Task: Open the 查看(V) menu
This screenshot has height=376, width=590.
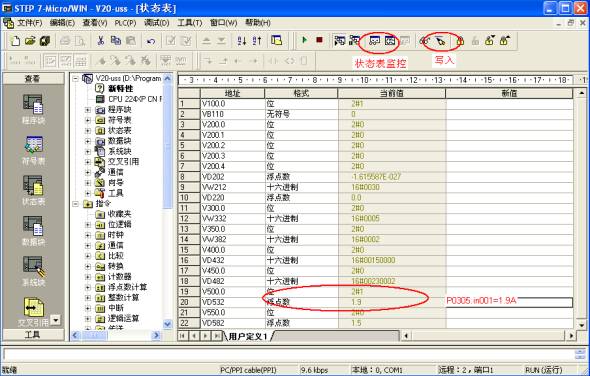Action: 95,23
